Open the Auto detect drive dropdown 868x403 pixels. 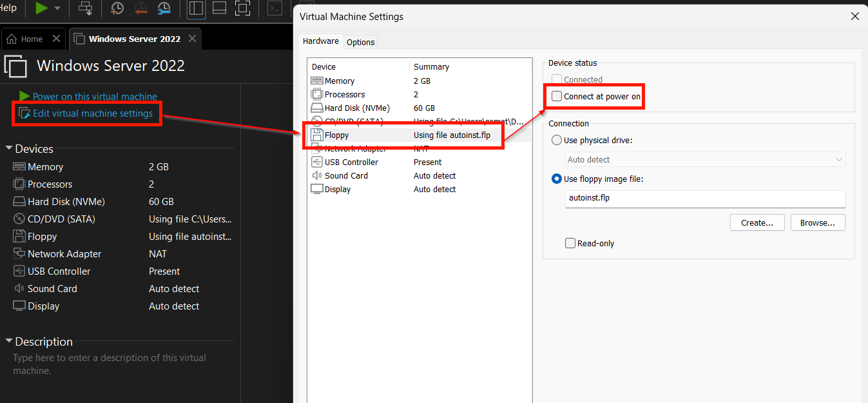click(x=705, y=159)
